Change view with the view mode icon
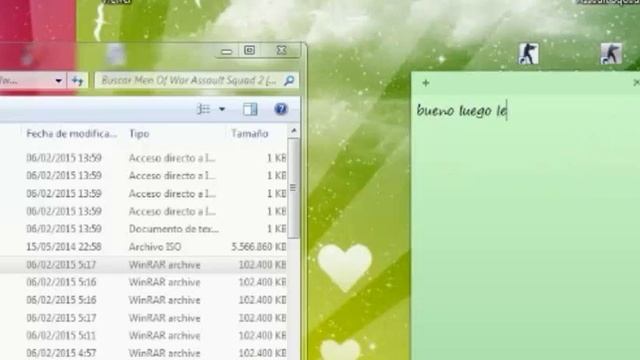 click(204, 109)
